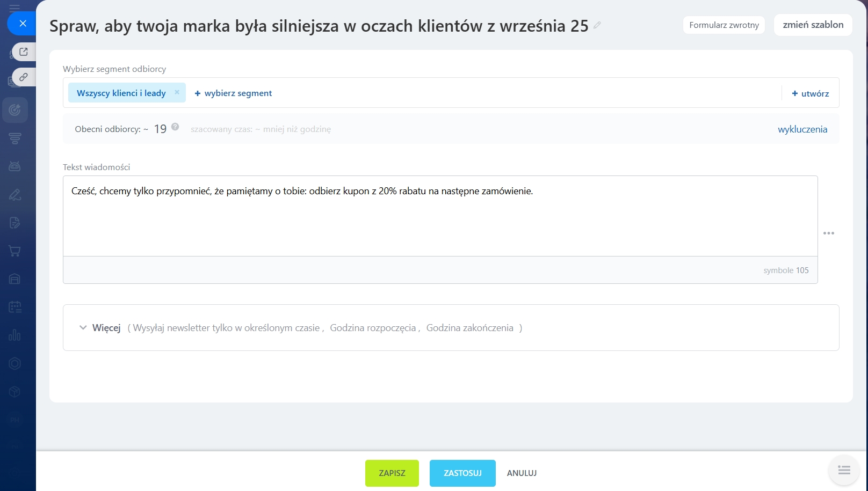
Task: Open the 'wykluczenia' link
Action: tap(802, 129)
